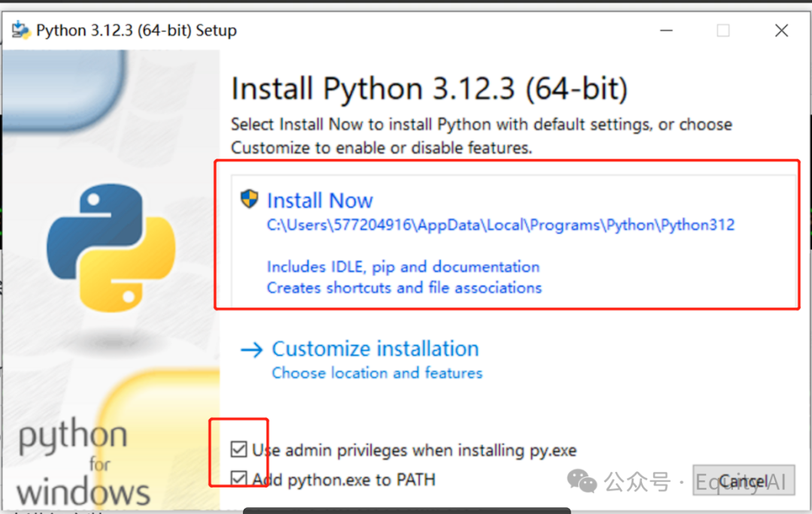The image size is (812, 514).
Task: Click the "python for windows" text logo
Action: point(83,464)
